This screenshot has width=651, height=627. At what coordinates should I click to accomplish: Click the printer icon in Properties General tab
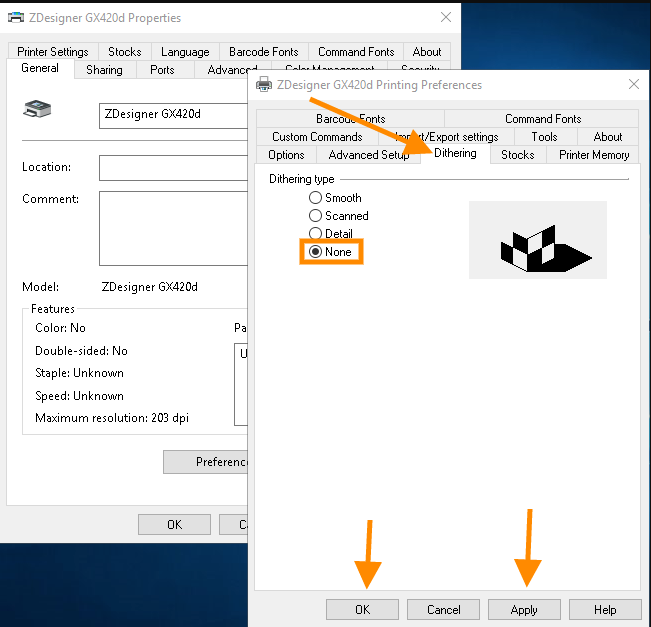click(x=37, y=109)
